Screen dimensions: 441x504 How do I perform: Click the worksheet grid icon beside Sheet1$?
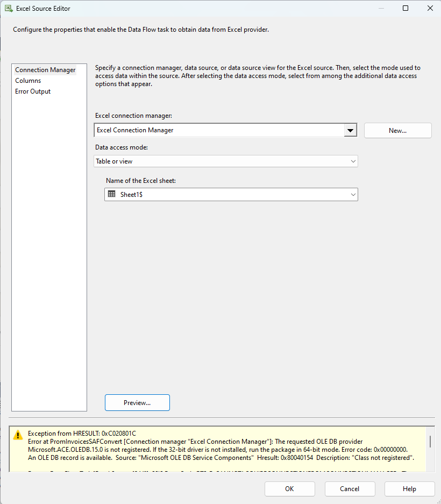[x=112, y=194]
